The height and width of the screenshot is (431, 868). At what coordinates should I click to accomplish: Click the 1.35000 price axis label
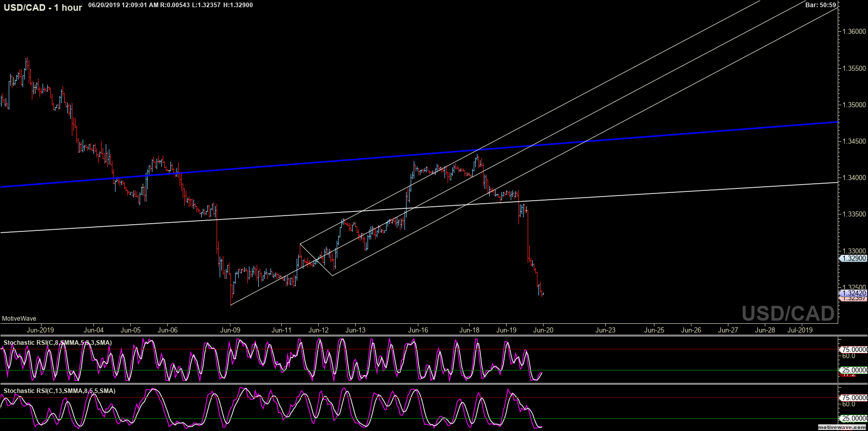[854, 105]
